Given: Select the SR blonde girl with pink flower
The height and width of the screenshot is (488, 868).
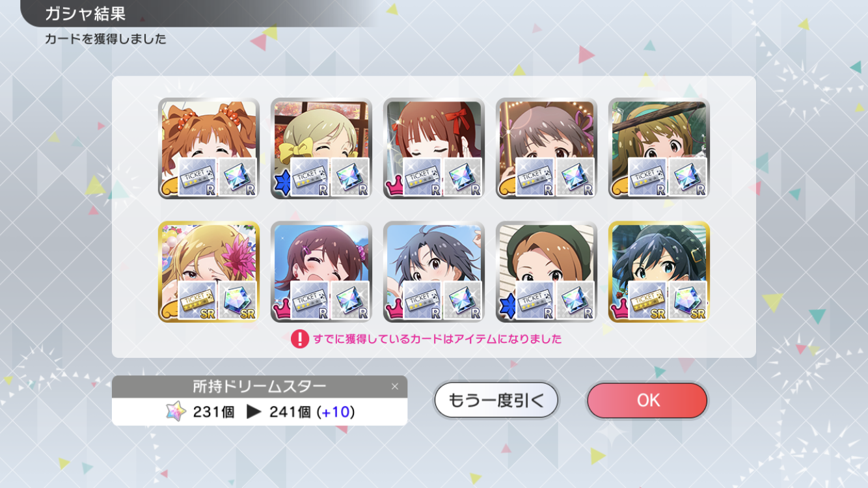Looking at the screenshot, I should [209, 272].
